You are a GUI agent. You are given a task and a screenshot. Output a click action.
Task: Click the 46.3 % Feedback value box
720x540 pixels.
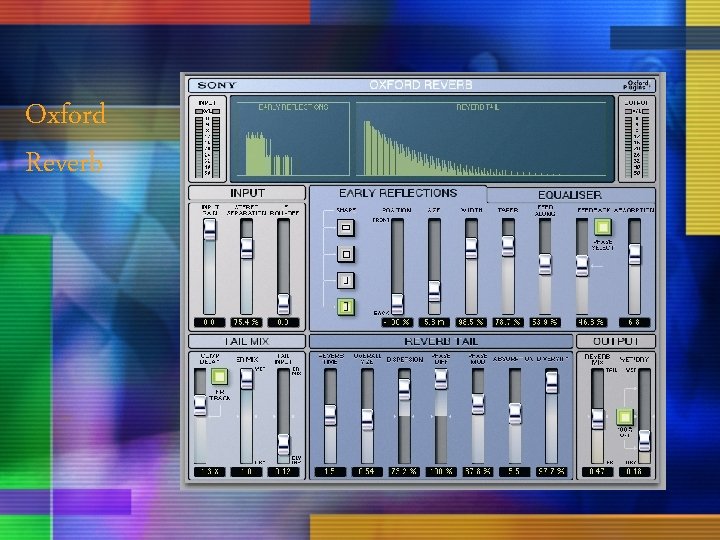(591, 322)
